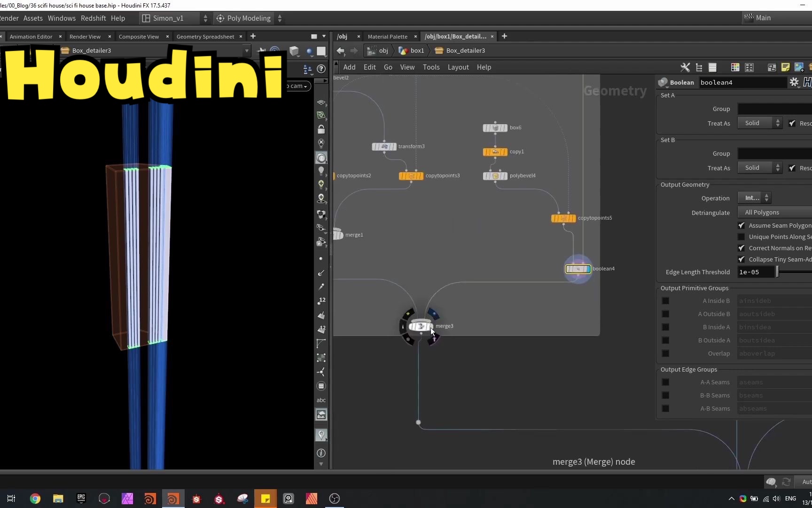Open viewport info icon at toolbar bottom
This screenshot has width=812, height=508.
click(x=321, y=453)
